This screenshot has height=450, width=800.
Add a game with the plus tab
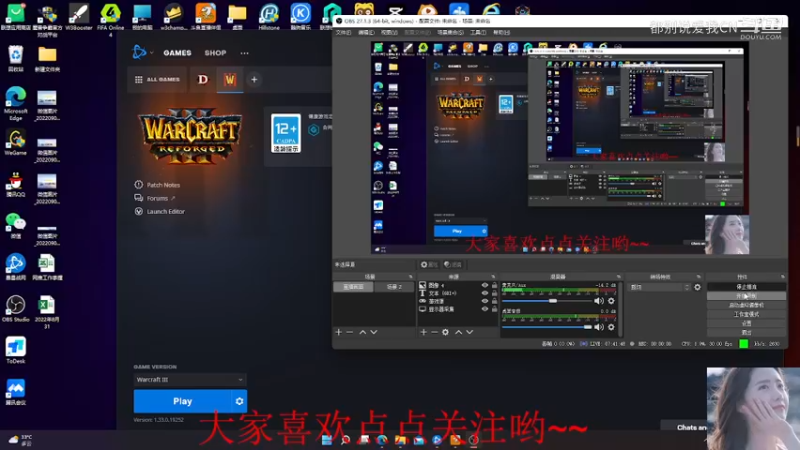click(254, 80)
